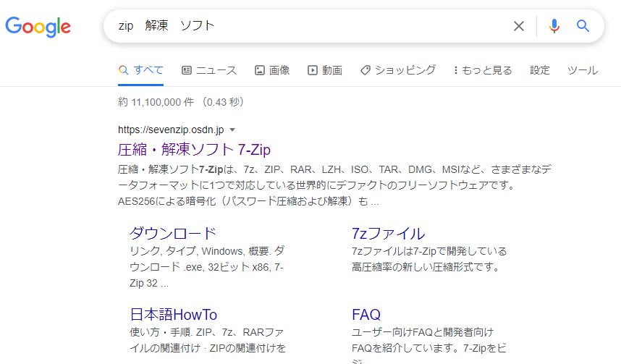This screenshot has width=621, height=364.
Task: Open the 日本語HowTo sitelink
Action: pyautogui.click(x=174, y=315)
